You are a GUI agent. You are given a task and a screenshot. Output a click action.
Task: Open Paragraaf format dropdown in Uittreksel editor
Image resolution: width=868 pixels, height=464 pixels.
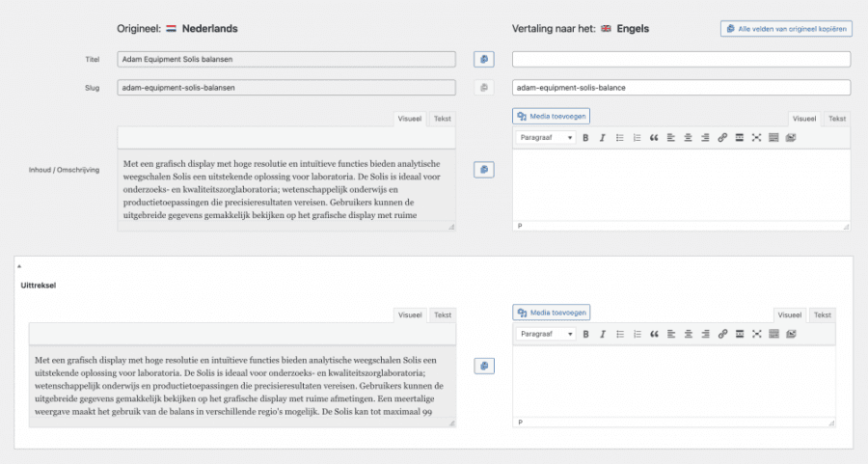(x=547, y=334)
